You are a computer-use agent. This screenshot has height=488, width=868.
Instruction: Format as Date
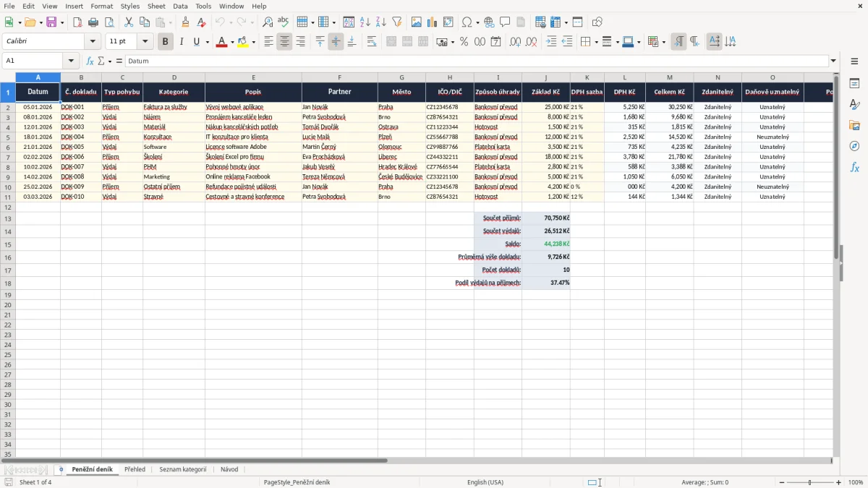click(x=495, y=42)
